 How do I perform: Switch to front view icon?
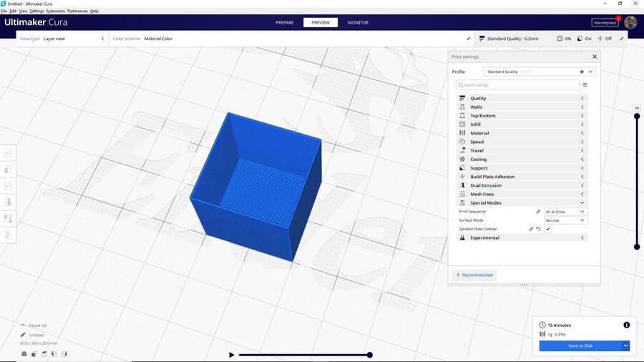(34, 354)
